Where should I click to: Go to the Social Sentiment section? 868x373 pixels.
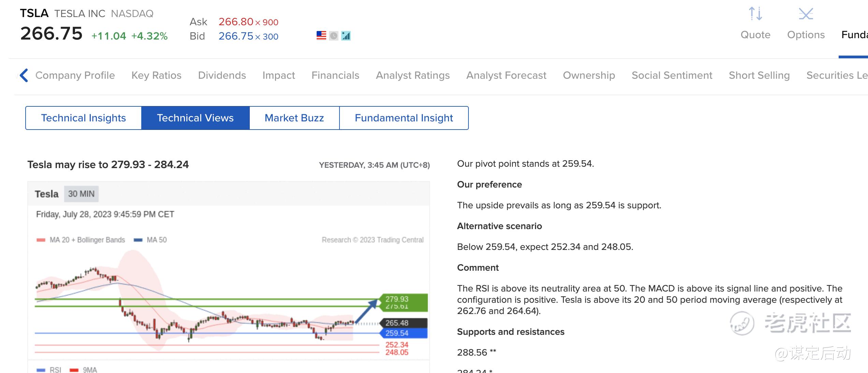pyautogui.click(x=672, y=75)
